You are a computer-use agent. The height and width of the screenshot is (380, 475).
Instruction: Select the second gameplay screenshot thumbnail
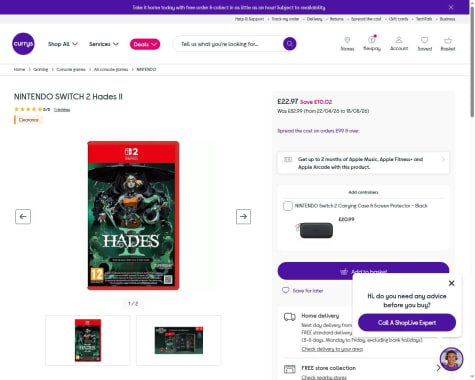(179, 340)
